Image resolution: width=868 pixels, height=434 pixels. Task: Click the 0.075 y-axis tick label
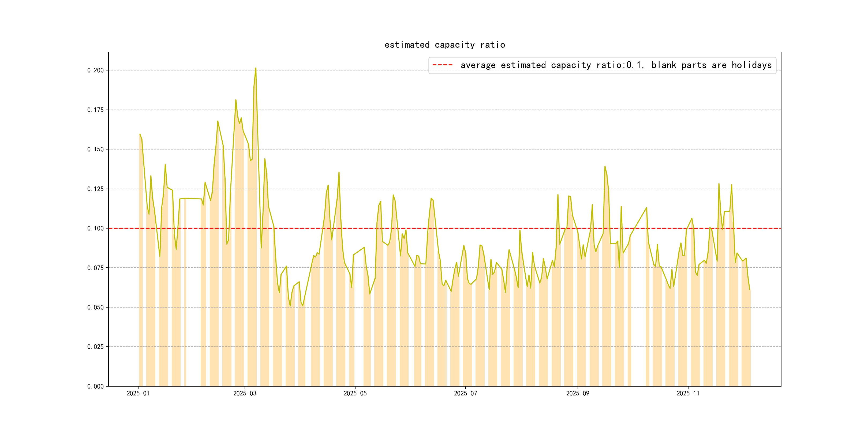[x=95, y=268]
